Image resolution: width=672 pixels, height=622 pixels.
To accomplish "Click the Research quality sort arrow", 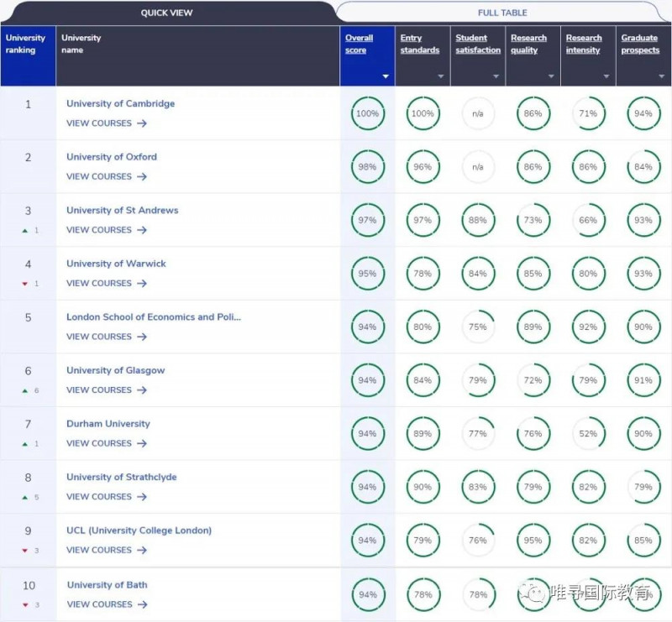I will pos(551,76).
